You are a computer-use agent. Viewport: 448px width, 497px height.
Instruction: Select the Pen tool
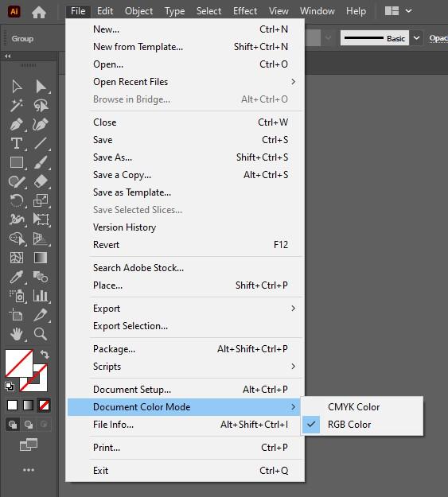17,124
